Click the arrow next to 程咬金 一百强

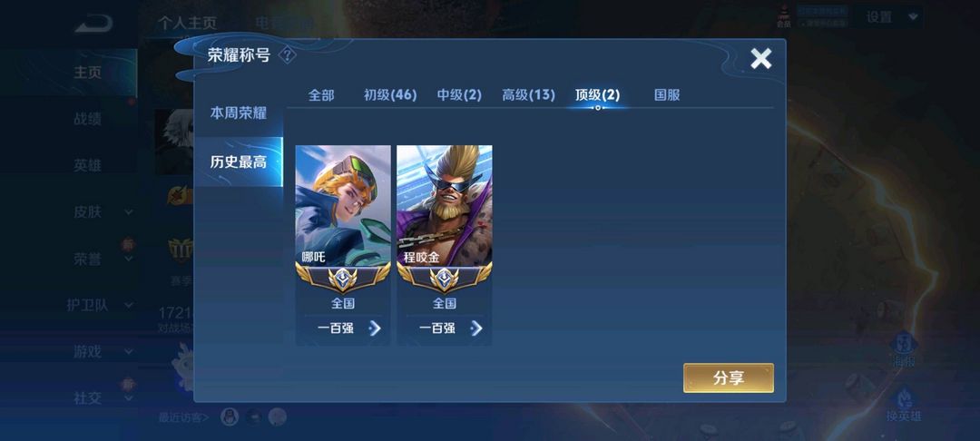[x=476, y=328]
